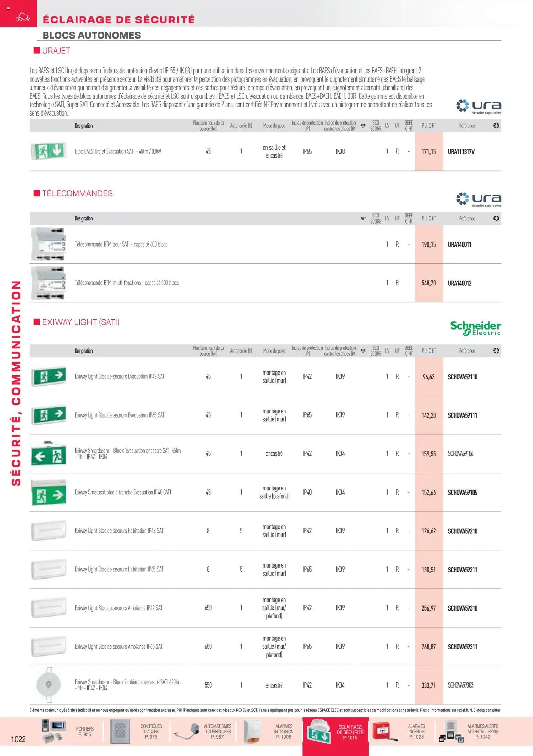Click reference URA111317V
Image resolution: width=533 pixels, height=756 pixels.
[461, 152]
